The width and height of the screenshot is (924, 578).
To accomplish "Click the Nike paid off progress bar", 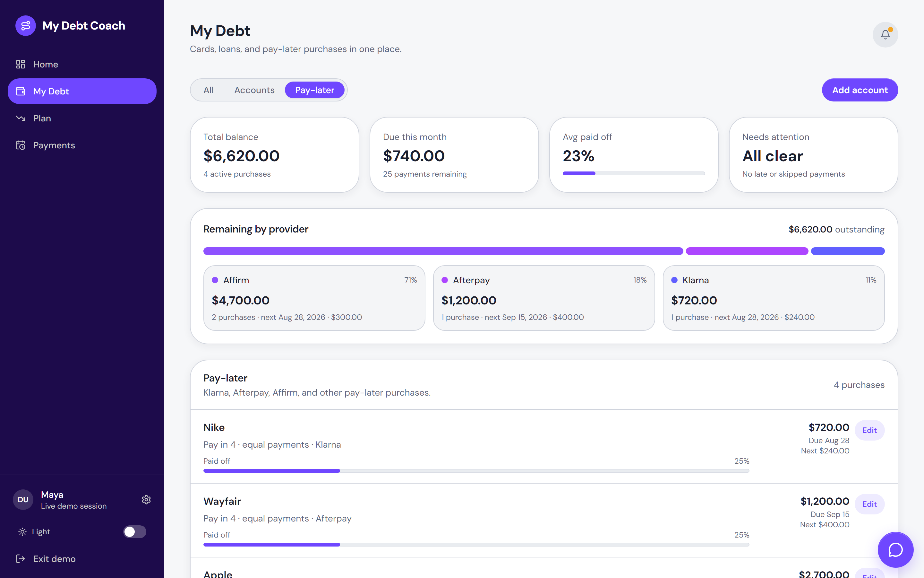I will tap(476, 470).
